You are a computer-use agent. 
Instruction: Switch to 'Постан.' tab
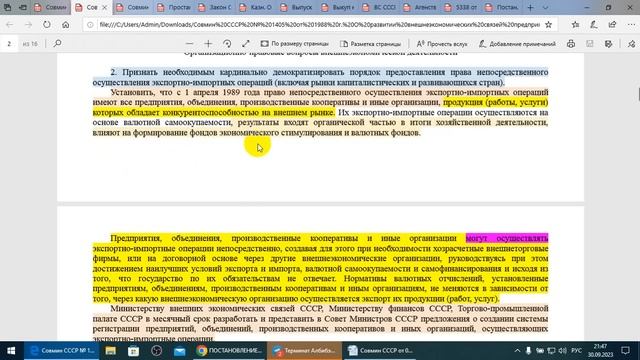point(502,7)
